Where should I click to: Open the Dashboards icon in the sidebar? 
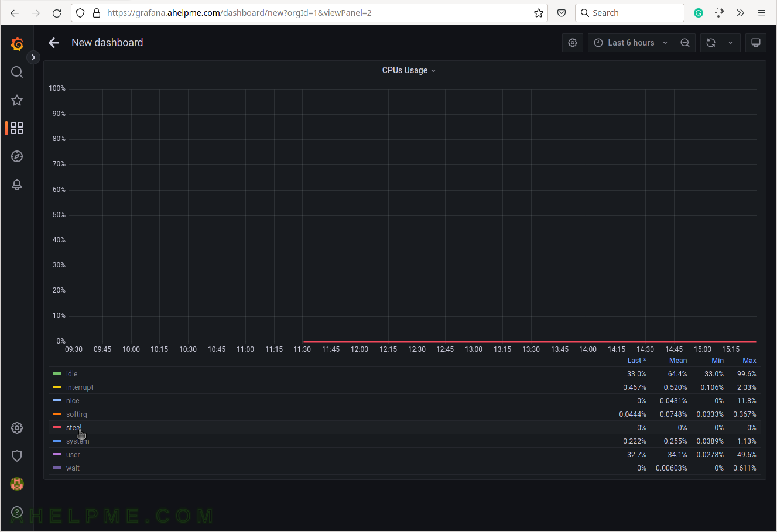click(x=17, y=128)
